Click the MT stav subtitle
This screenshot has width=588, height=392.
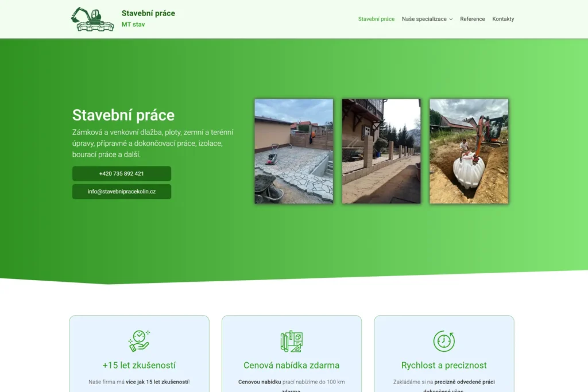point(133,24)
